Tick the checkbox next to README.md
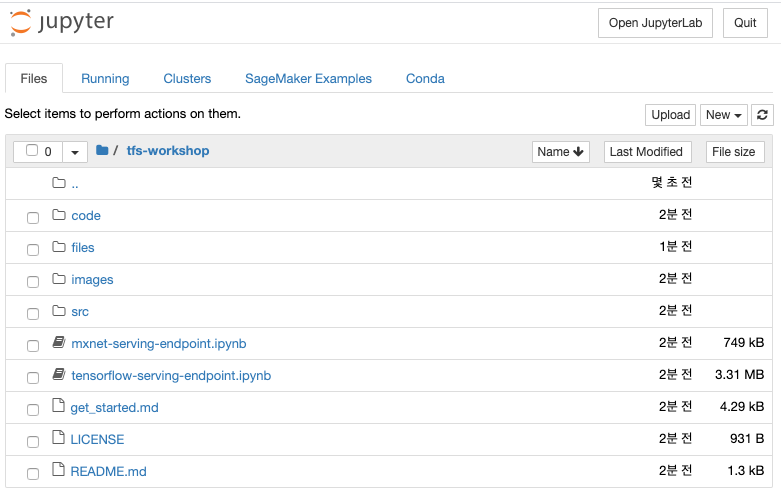This screenshot has height=496, width=781. [x=33, y=474]
